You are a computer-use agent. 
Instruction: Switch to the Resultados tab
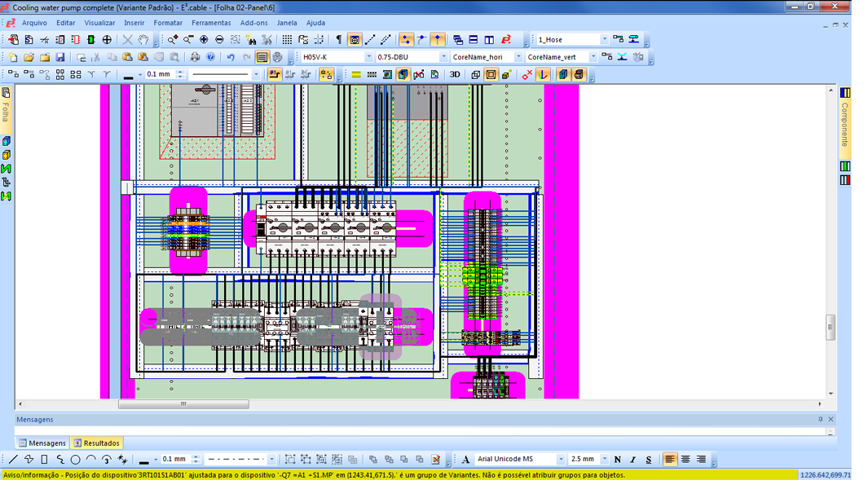[97, 443]
